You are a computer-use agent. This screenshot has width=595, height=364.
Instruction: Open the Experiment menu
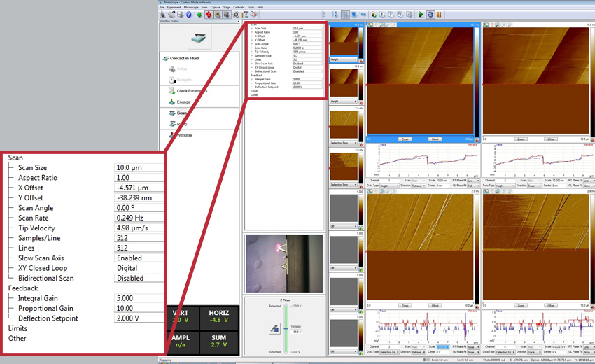point(174,7)
